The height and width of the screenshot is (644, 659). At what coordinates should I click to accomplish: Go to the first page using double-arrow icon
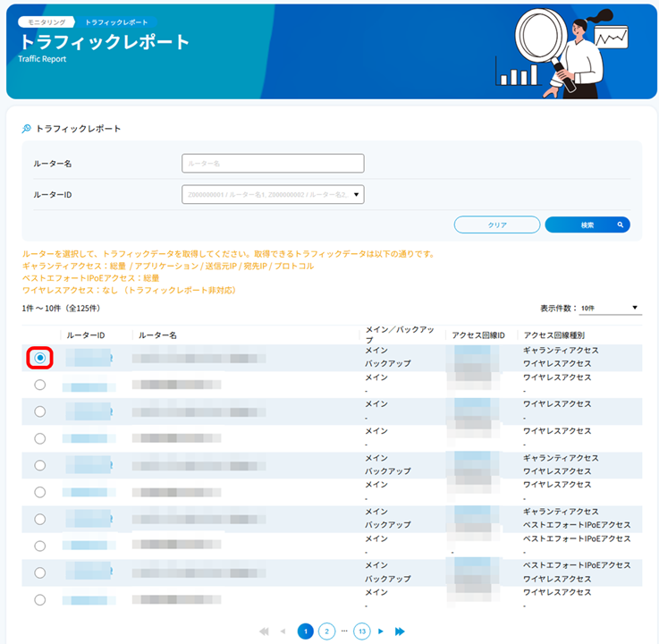tap(264, 631)
